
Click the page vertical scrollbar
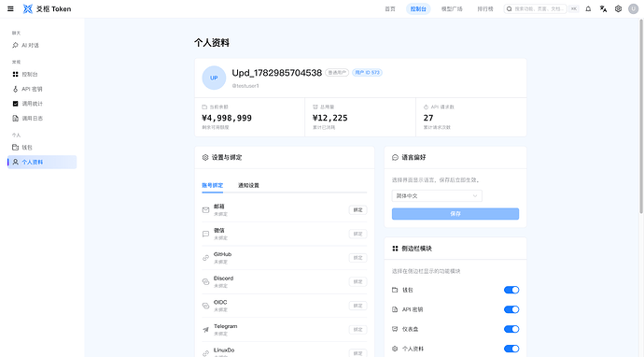641,117
